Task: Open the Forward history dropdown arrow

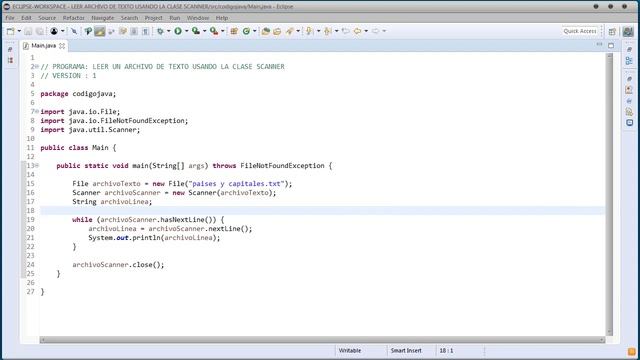Action: (x=384, y=31)
